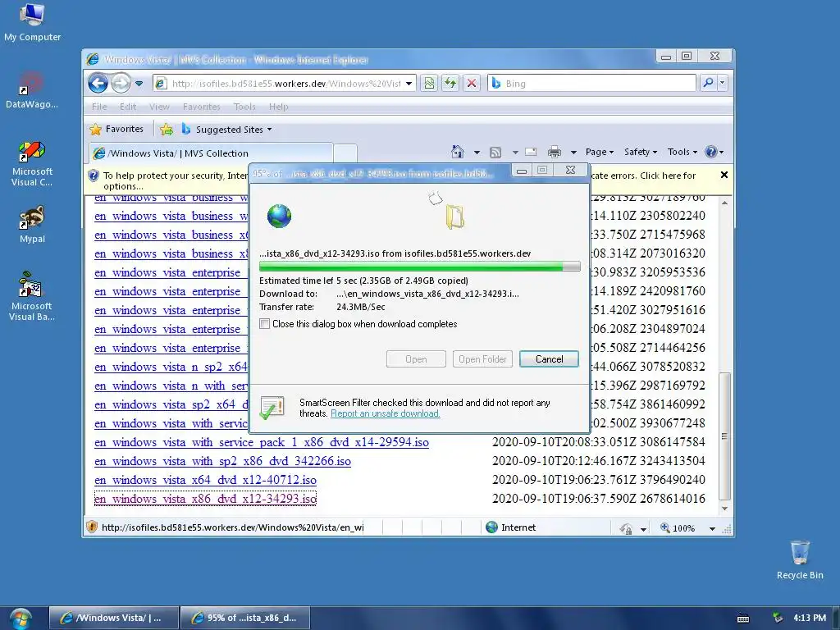The width and height of the screenshot is (840, 630).
Task: Open en_windows_vista_x86_dvd_x12-34293.iso link
Action: pos(205,499)
